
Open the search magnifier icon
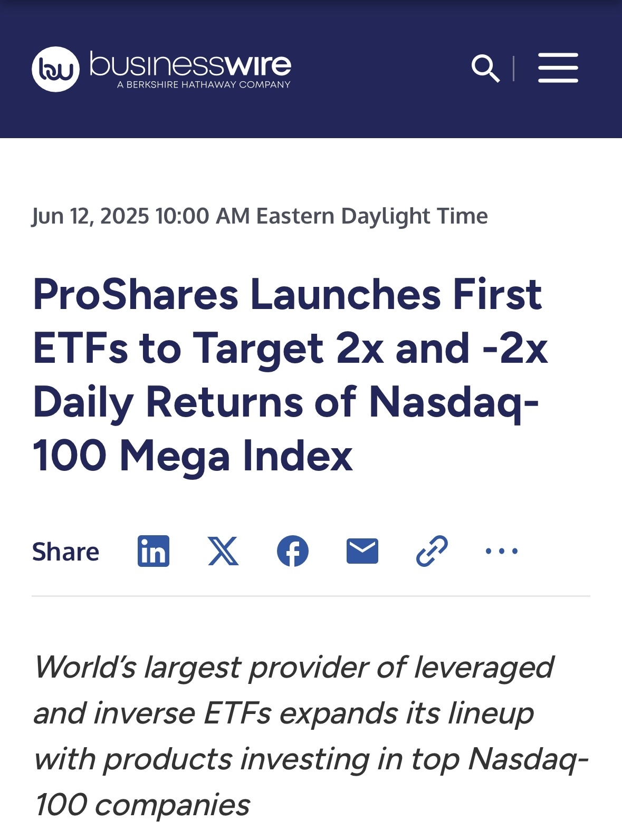click(x=485, y=68)
